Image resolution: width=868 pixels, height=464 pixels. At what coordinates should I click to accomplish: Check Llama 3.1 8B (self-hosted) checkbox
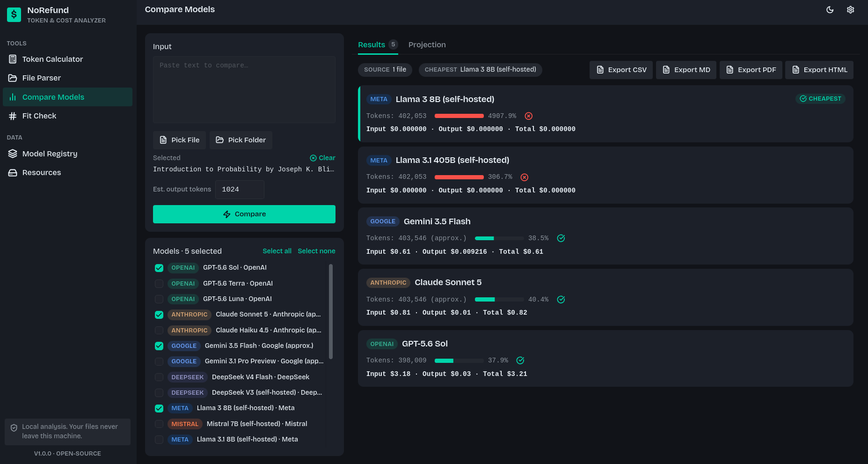pyautogui.click(x=159, y=440)
